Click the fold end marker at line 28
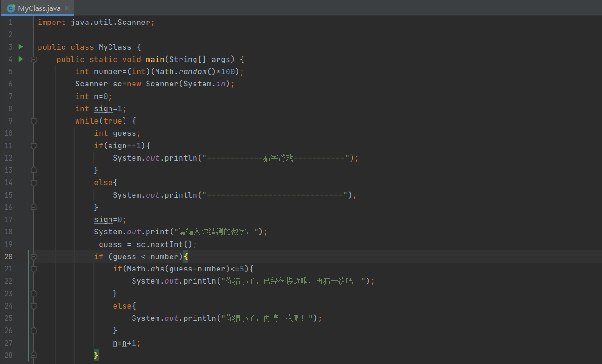 (x=33, y=355)
